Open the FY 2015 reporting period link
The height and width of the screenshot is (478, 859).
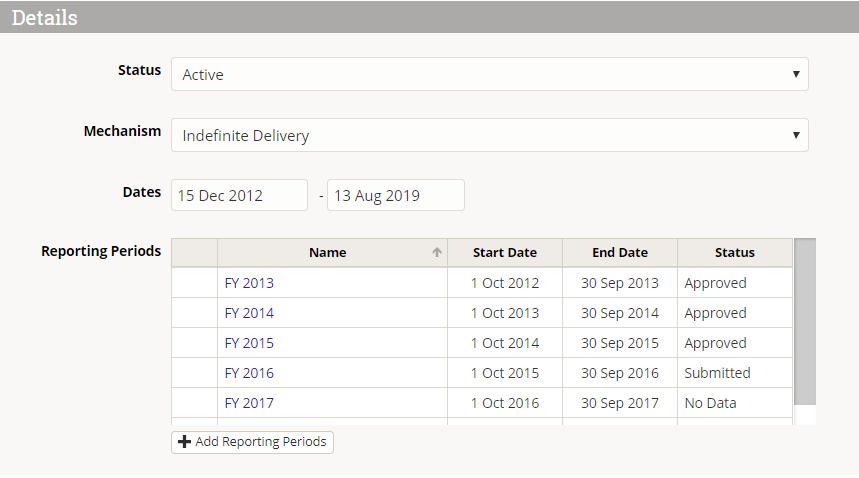pyautogui.click(x=249, y=343)
